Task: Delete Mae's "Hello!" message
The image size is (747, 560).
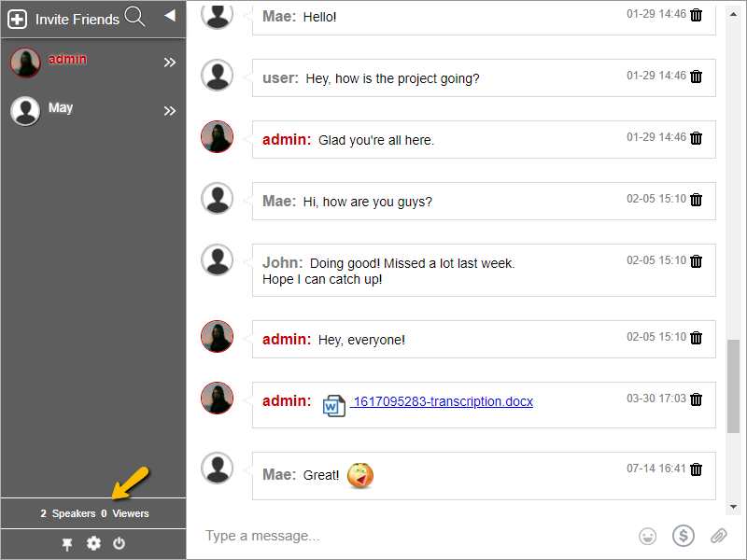Action: click(696, 15)
